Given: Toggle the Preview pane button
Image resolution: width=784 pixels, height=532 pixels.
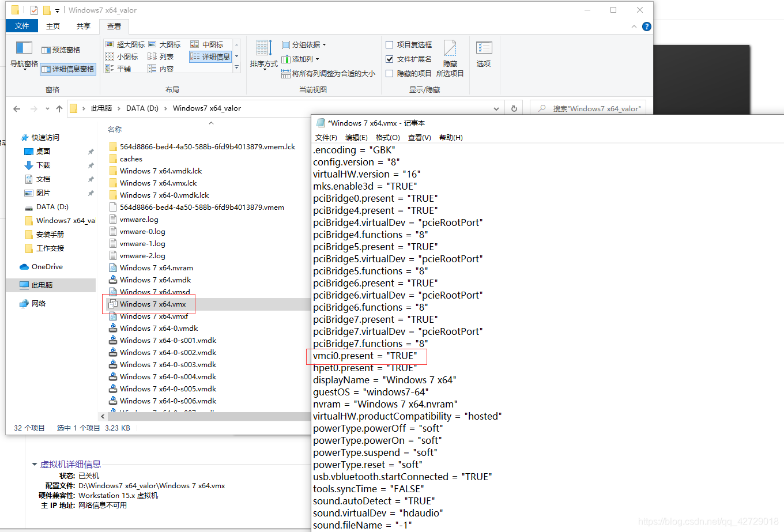Looking at the screenshot, I should (x=61, y=50).
